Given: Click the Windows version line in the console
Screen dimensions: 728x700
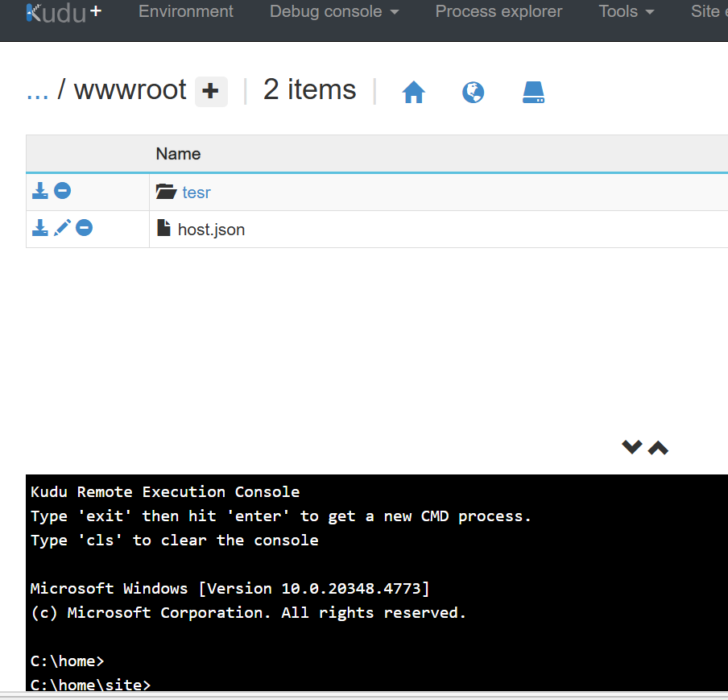Looking at the screenshot, I should [x=230, y=589].
